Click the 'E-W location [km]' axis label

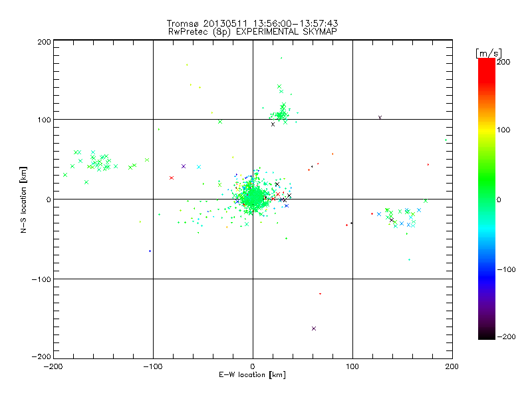coord(252,375)
